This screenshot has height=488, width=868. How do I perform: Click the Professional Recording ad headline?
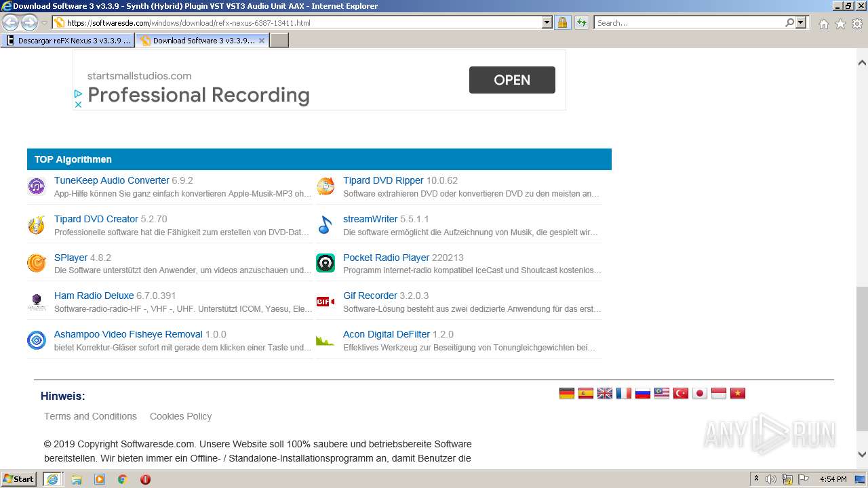199,95
